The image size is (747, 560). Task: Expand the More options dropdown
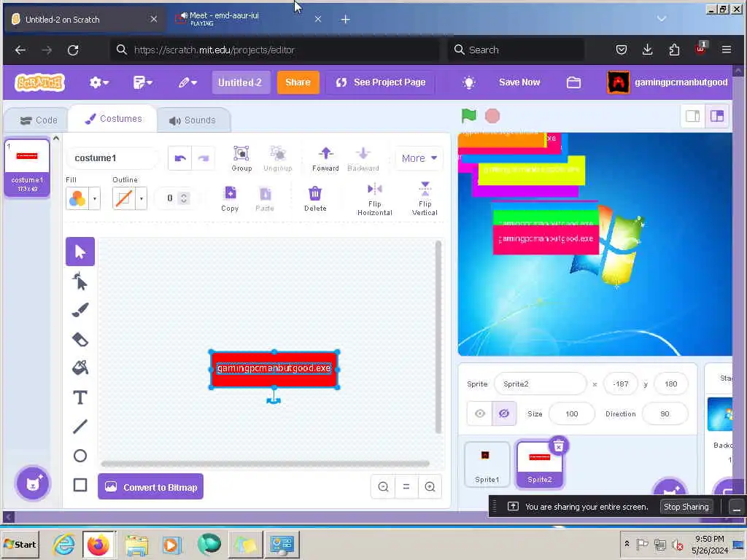[419, 158]
